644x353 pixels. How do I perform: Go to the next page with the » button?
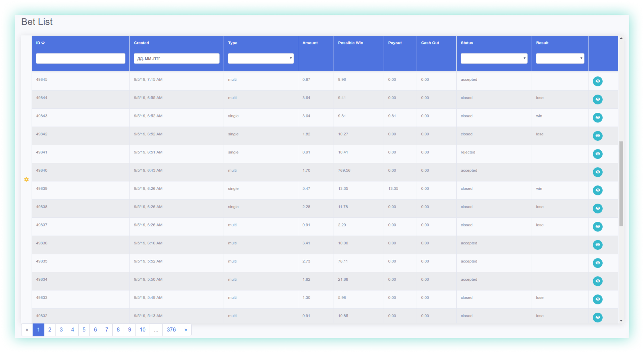point(186,330)
